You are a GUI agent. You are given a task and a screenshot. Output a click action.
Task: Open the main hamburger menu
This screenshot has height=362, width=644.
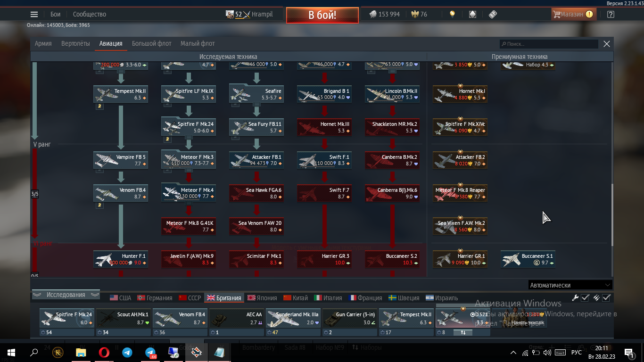(x=34, y=14)
